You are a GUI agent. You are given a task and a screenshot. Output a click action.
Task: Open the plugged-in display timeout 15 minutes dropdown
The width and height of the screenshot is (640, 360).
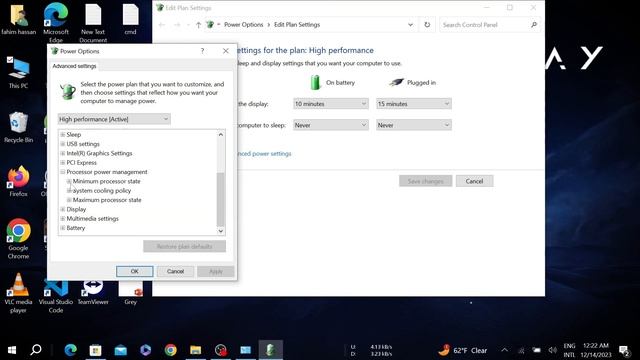click(413, 104)
